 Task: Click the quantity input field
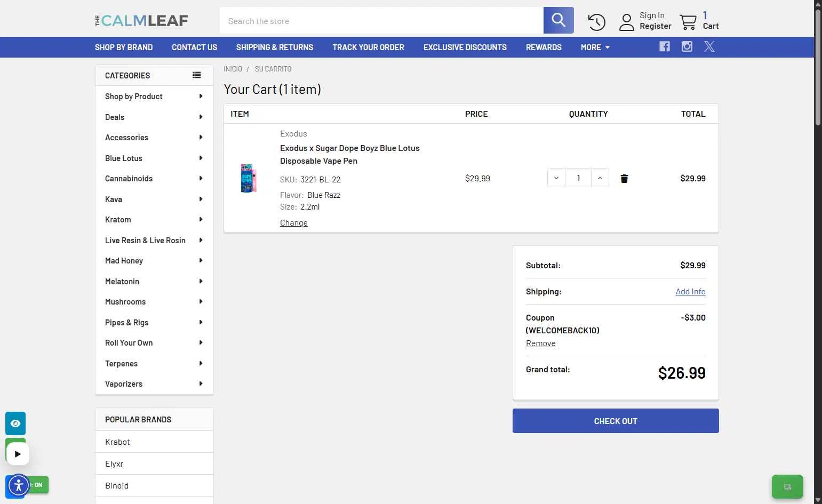pyautogui.click(x=578, y=178)
